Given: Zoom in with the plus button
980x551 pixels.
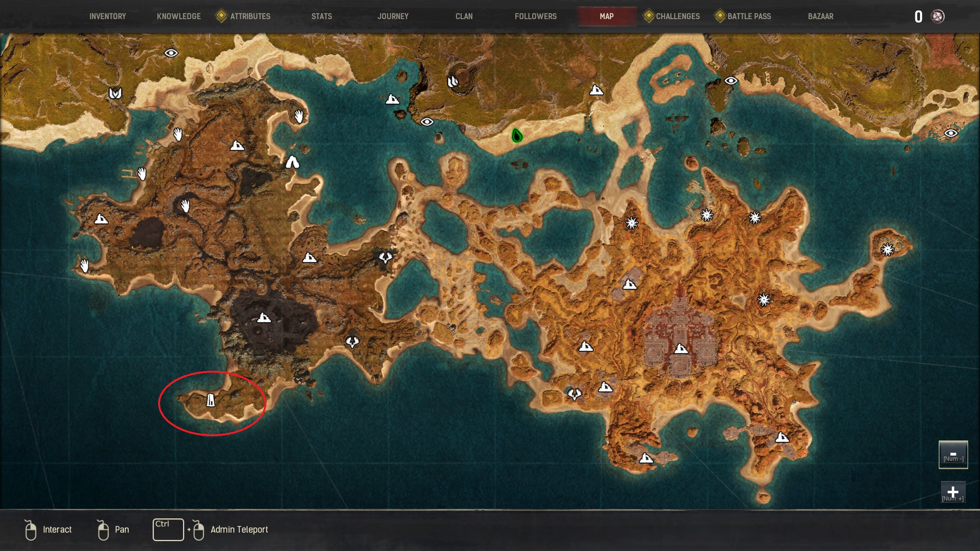Looking at the screenshot, I should [x=953, y=492].
